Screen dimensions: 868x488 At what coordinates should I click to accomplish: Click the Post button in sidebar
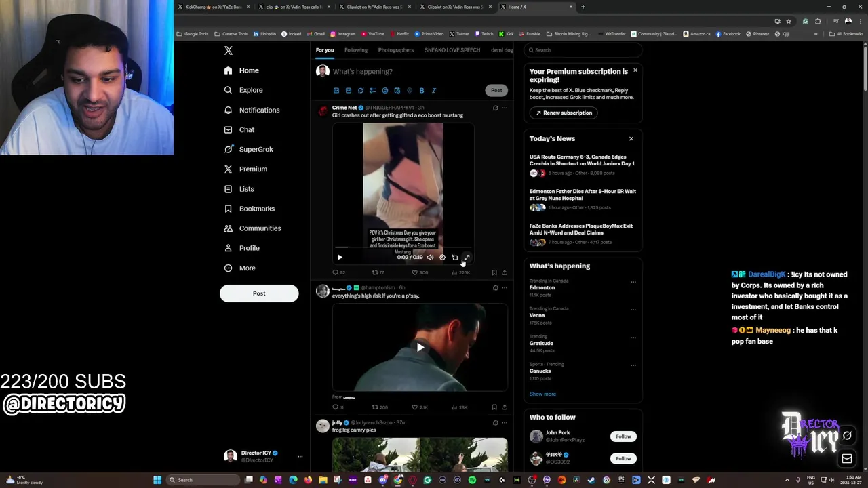[x=259, y=293]
